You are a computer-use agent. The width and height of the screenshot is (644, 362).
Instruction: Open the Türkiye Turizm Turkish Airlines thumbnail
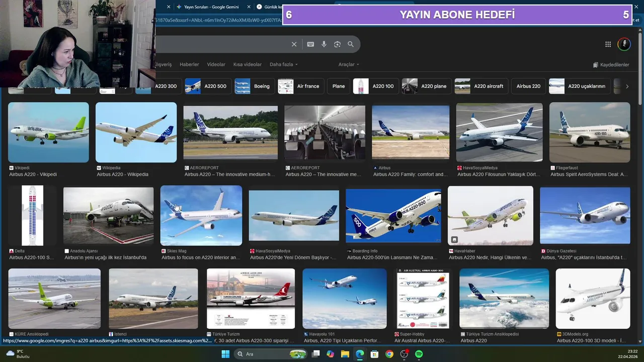251,299
